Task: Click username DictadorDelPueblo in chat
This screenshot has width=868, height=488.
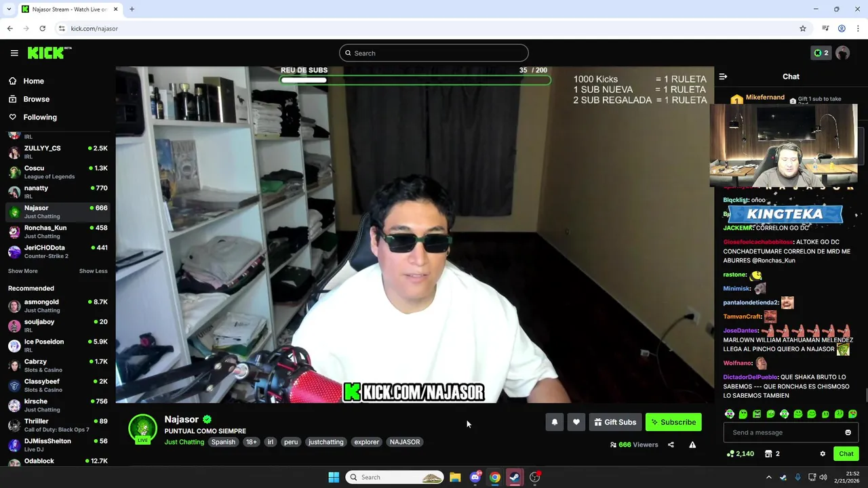Action: coord(750,377)
